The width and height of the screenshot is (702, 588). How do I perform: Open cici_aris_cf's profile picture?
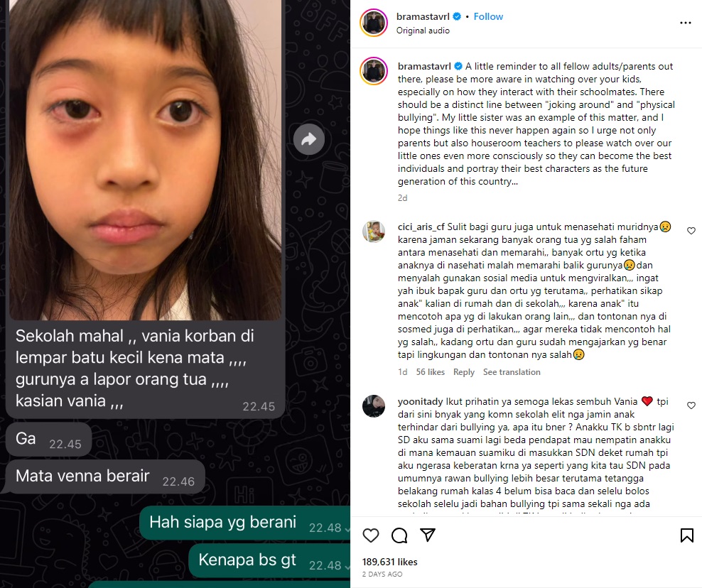[x=374, y=232]
